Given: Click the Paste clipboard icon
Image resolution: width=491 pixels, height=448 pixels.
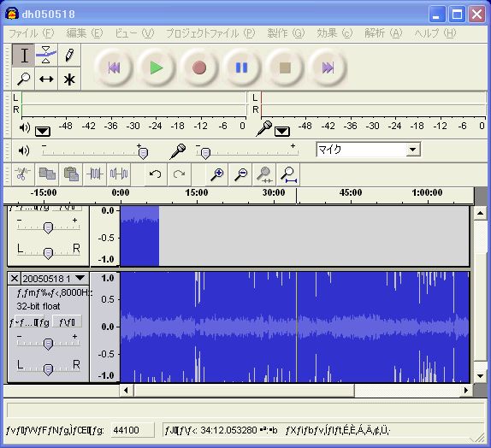Looking at the screenshot, I should pos(71,174).
